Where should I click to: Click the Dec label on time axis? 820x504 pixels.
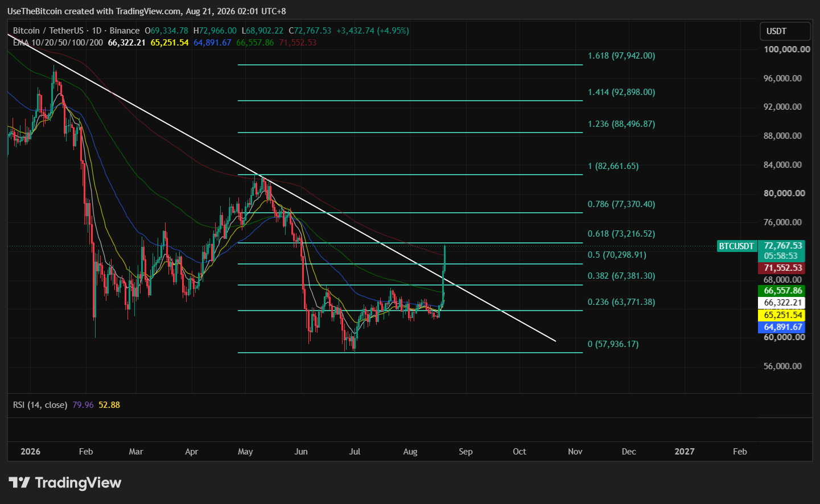click(x=629, y=452)
